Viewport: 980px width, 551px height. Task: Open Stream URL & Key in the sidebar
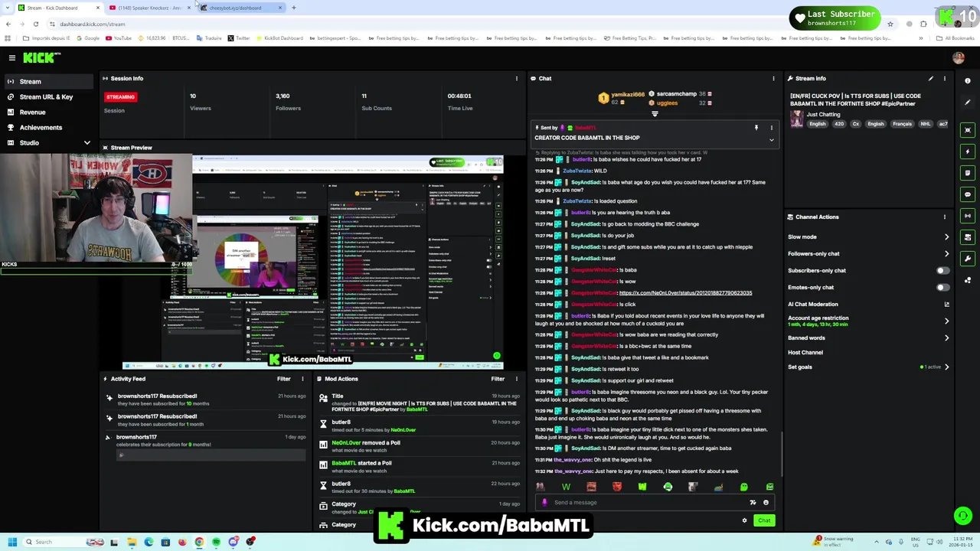coord(46,96)
